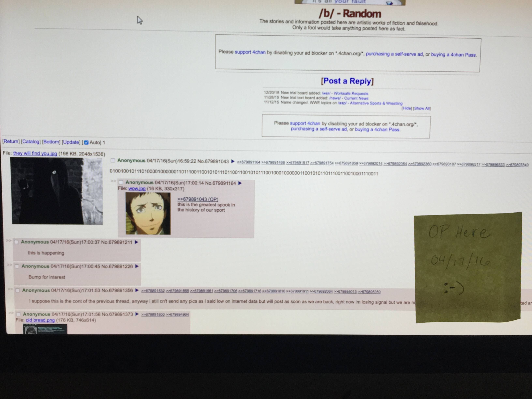
Task: Open the /wsr/ - Worksafe Requests board link
Action: [345, 93]
